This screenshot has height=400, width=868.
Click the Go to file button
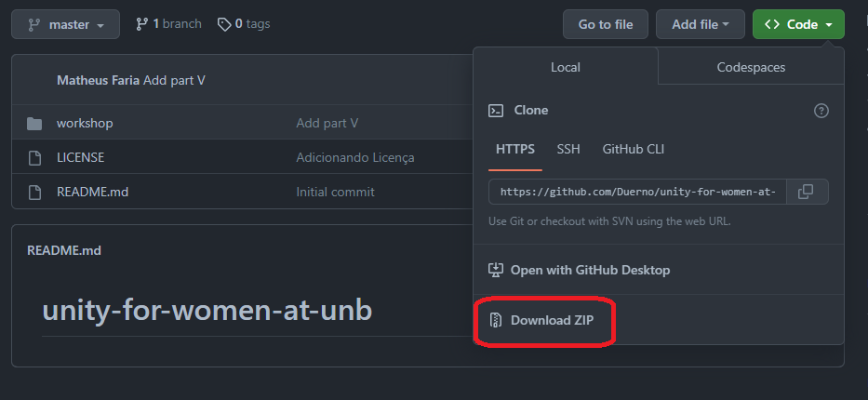point(605,24)
